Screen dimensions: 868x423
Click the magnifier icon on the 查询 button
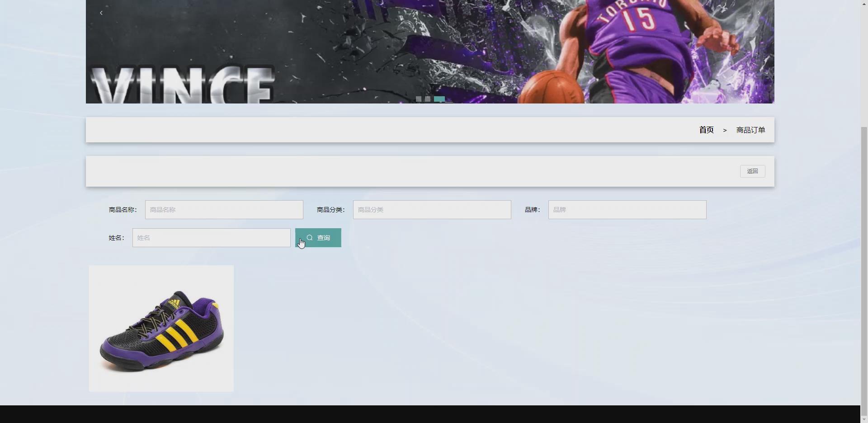click(309, 237)
